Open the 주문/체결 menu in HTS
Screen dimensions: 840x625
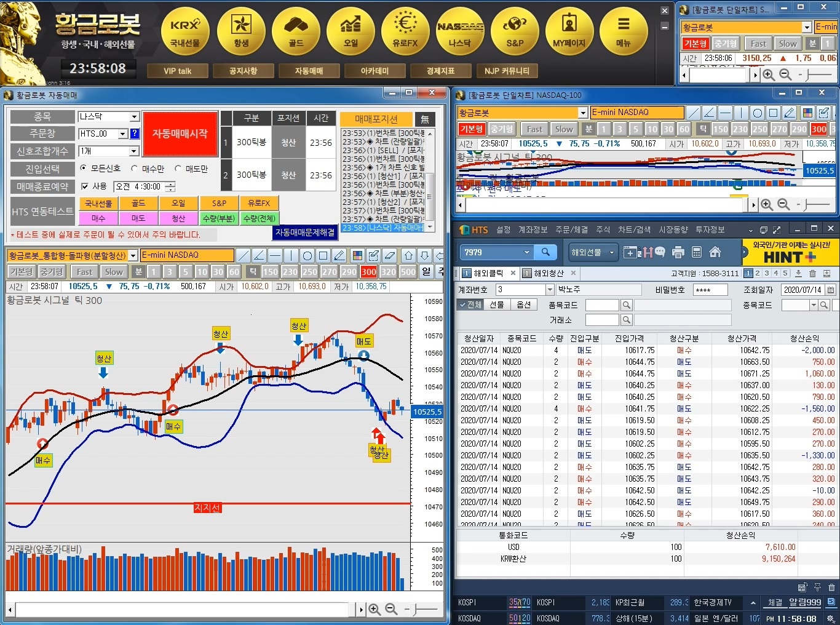572,229
